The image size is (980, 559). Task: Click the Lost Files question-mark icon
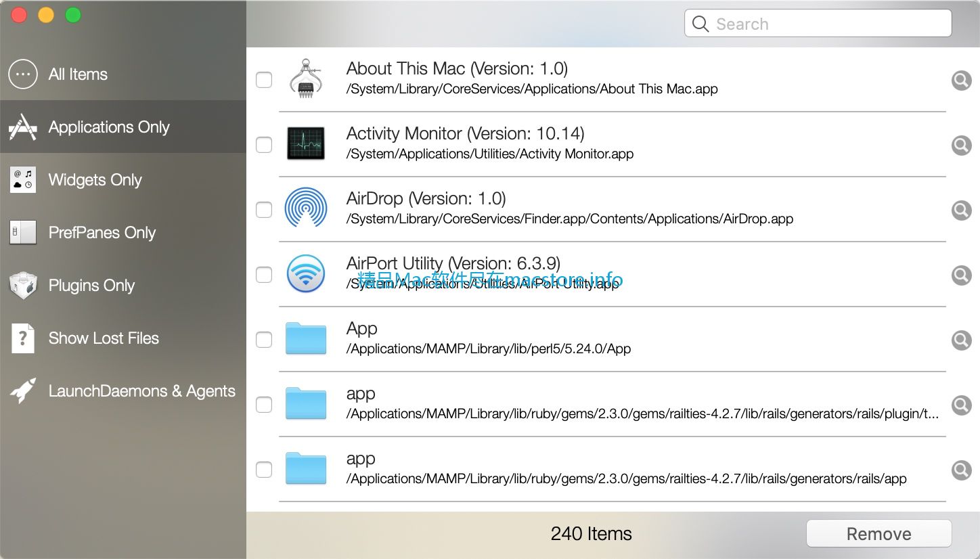tap(23, 338)
